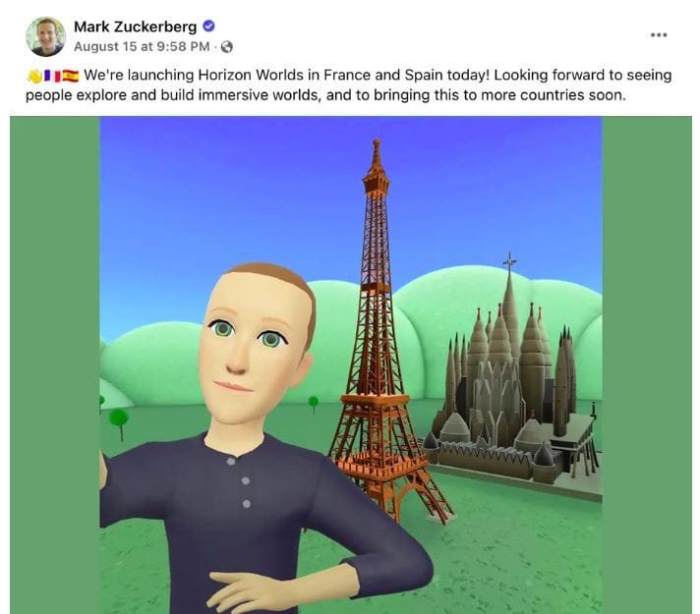Click the French flag emoji

[52, 77]
